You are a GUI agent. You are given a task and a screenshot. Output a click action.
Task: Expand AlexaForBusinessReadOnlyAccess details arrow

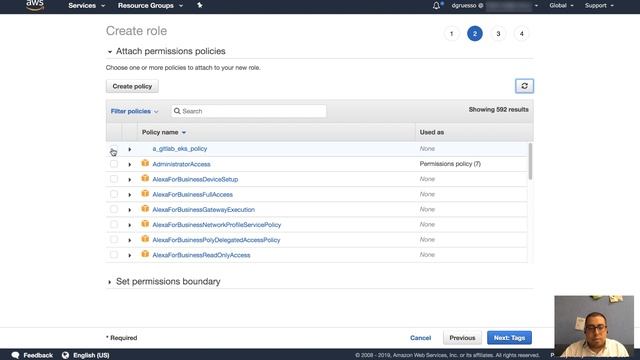pos(130,255)
